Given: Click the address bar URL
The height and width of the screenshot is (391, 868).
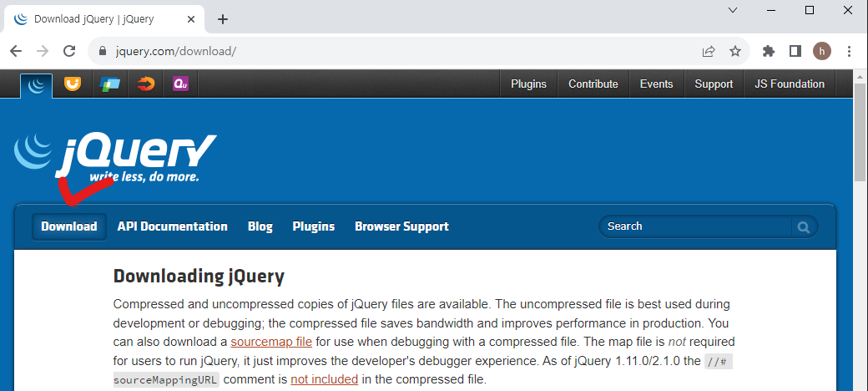Looking at the screenshot, I should point(176,52).
